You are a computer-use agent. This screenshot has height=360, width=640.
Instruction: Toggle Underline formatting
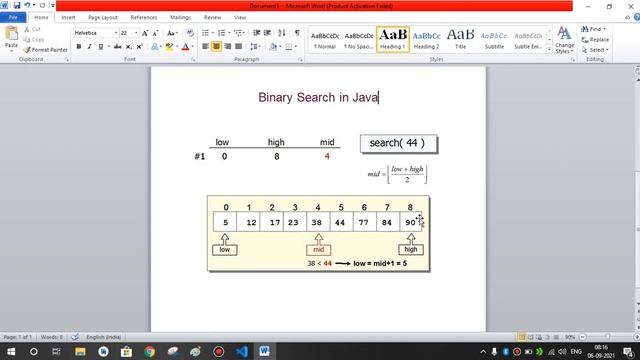[101, 47]
